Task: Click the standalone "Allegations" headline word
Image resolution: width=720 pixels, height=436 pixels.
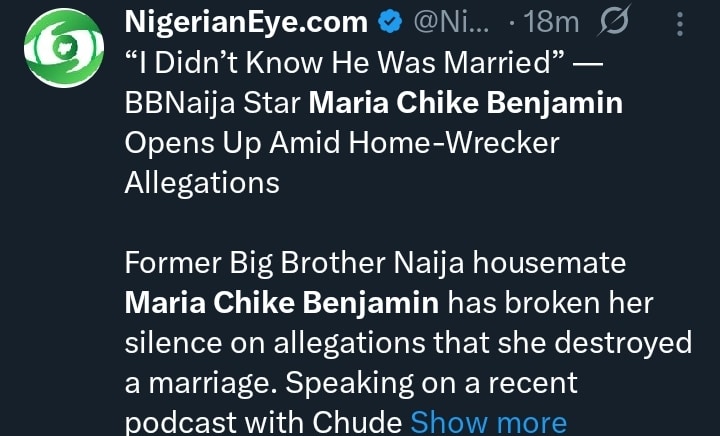Action: pos(202,183)
